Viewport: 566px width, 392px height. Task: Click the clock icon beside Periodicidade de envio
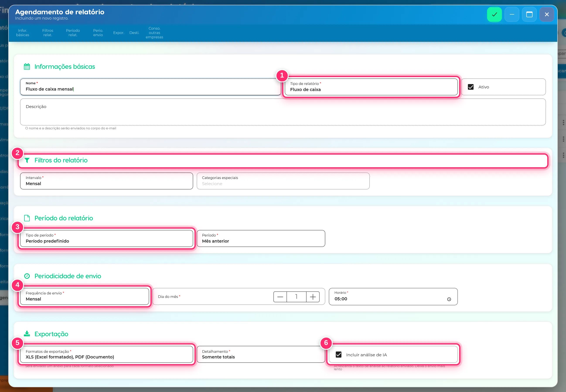click(27, 276)
